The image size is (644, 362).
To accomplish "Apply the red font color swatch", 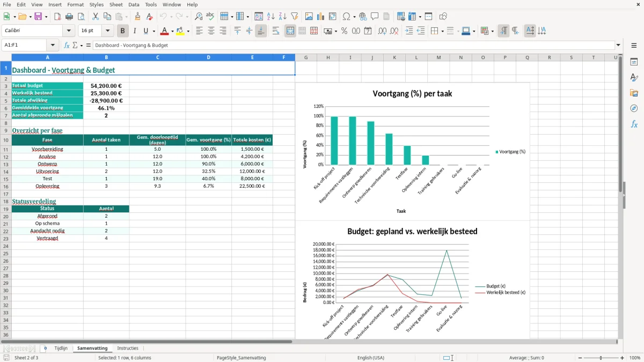I will pyautogui.click(x=165, y=31).
